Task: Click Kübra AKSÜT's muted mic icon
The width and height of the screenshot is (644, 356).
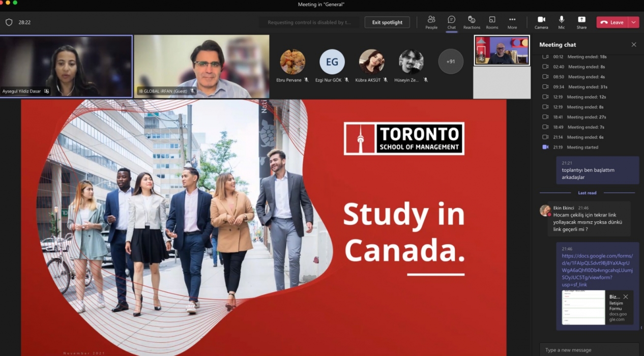Action: 386,80
